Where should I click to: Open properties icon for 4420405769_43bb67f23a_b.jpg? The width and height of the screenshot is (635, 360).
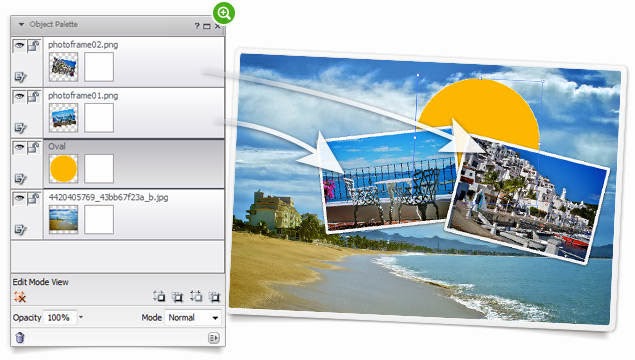(20, 230)
